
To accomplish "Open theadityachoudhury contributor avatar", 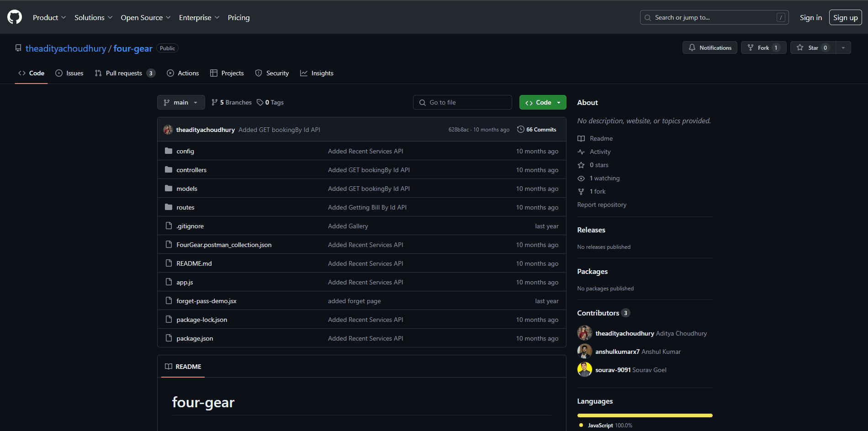I will tap(585, 333).
